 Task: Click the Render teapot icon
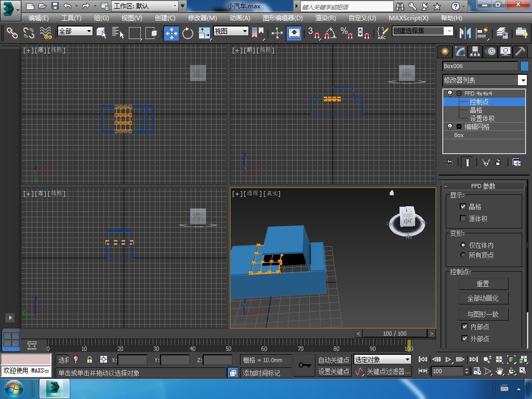click(x=521, y=33)
